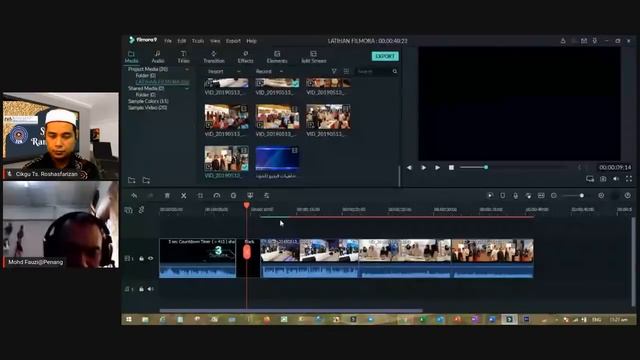Viewport: 640px width, 360px height.
Task: Switch to the Titles tab
Action: tap(183, 57)
